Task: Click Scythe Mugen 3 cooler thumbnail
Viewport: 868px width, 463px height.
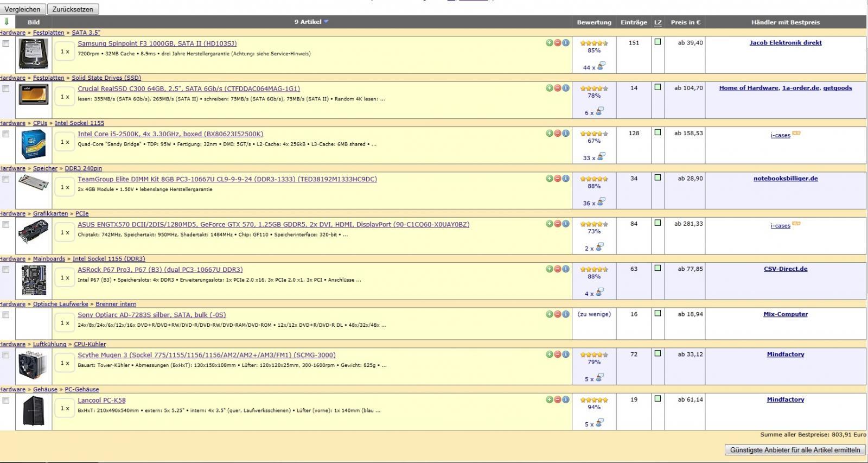Action: pos(33,364)
